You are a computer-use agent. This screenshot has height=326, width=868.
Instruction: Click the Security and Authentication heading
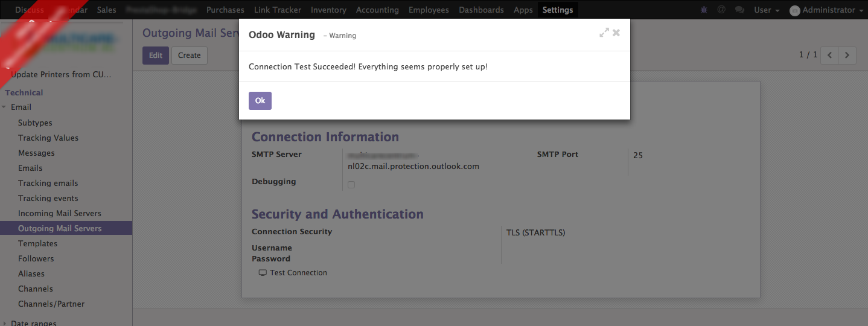337,214
